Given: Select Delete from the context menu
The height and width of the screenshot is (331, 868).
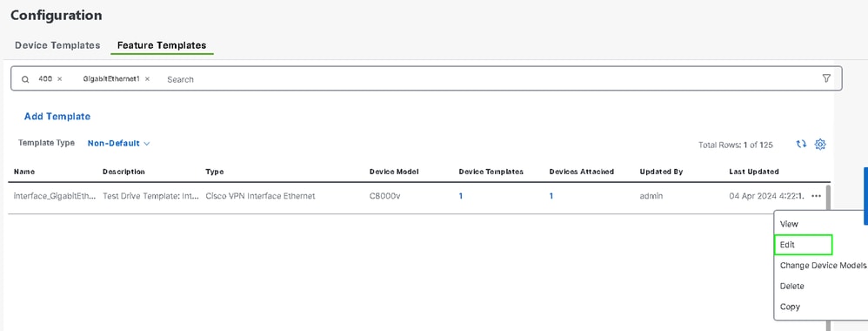Looking at the screenshot, I should point(791,286).
